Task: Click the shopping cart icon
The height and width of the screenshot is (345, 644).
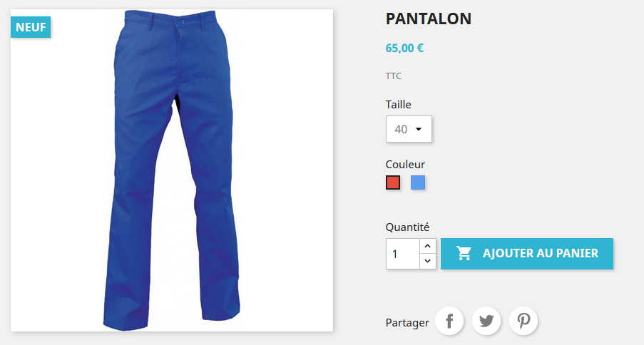Action: [464, 254]
